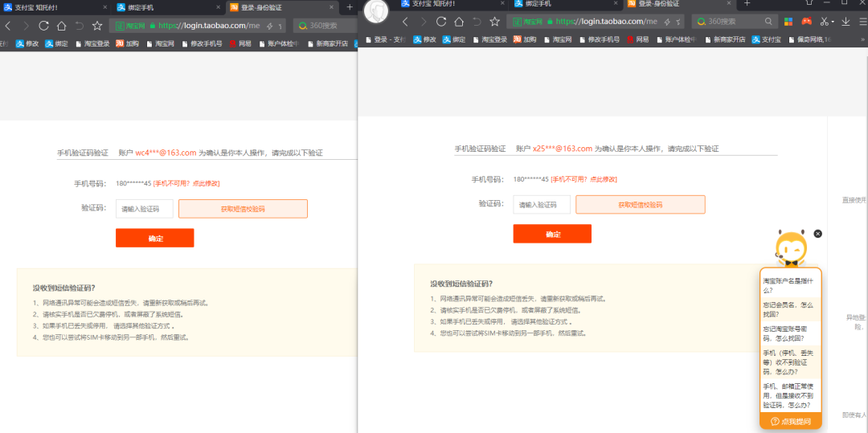The height and width of the screenshot is (433, 868).
Task: Bookmark page with star in left browser
Action: click(97, 26)
